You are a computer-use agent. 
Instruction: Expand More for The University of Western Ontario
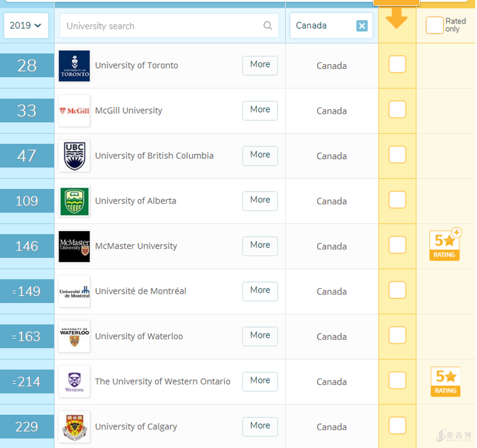pos(260,381)
